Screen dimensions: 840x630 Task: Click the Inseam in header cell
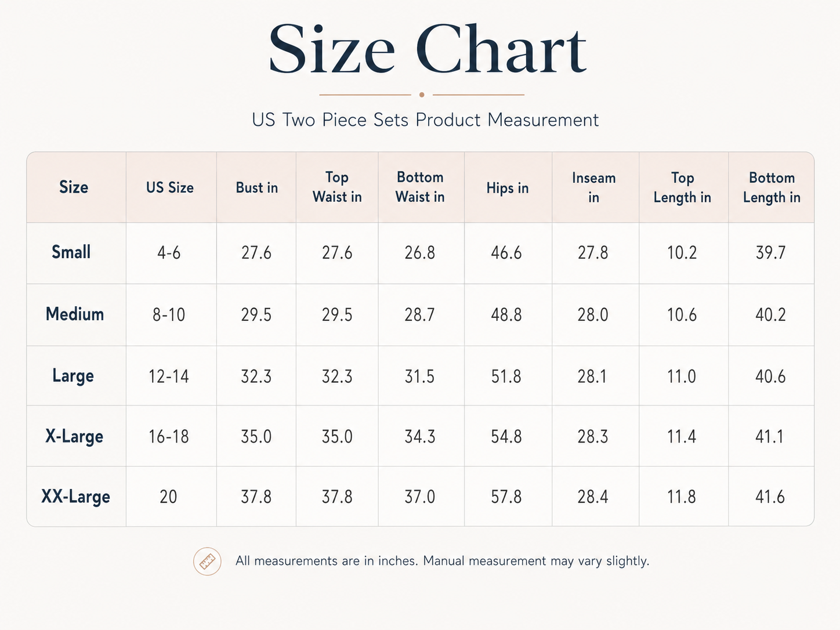[594, 187]
